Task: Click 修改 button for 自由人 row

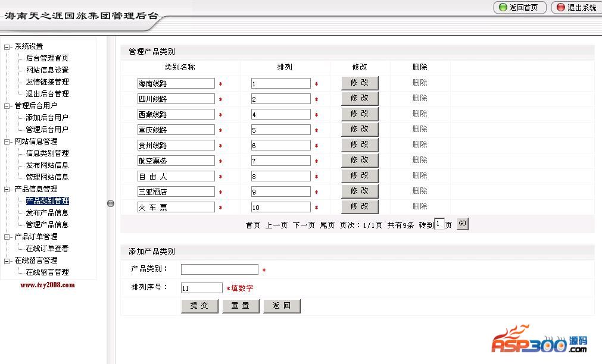Action: pyautogui.click(x=360, y=175)
